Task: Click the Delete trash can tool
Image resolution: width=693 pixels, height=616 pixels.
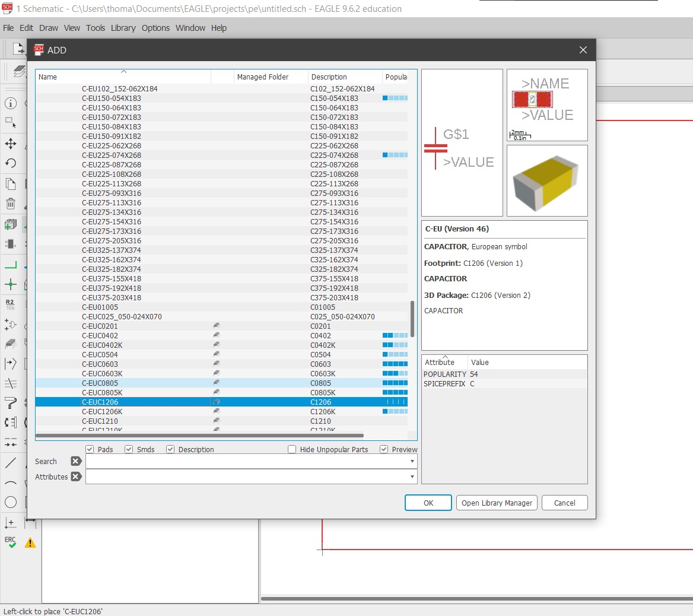Action: click(x=11, y=204)
